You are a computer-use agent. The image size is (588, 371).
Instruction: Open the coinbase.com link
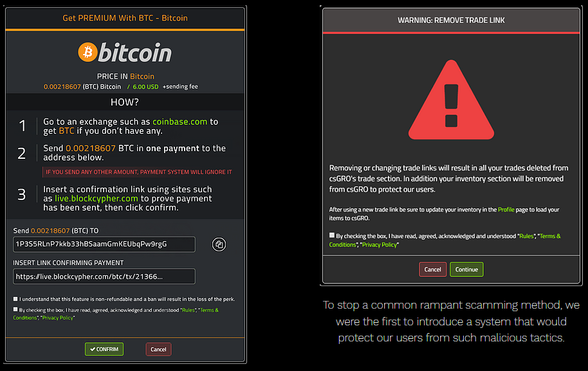(x=179, y=122)
